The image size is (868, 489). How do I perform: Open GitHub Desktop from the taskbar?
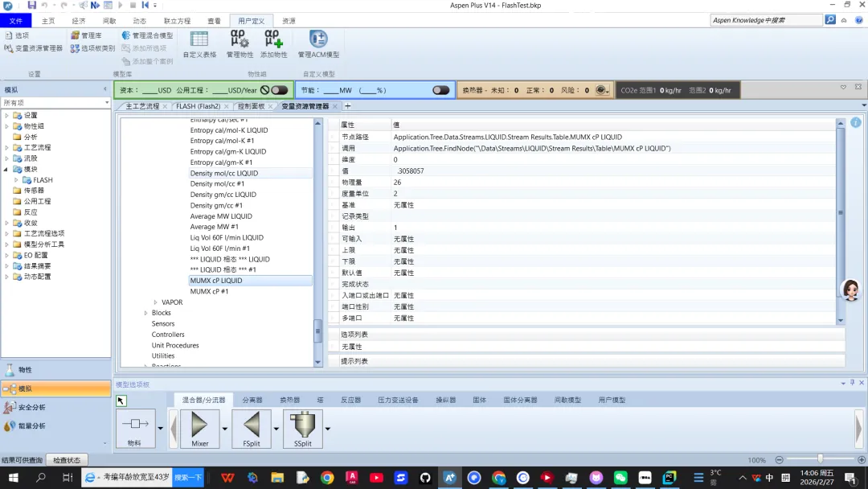tap(425, 478)
